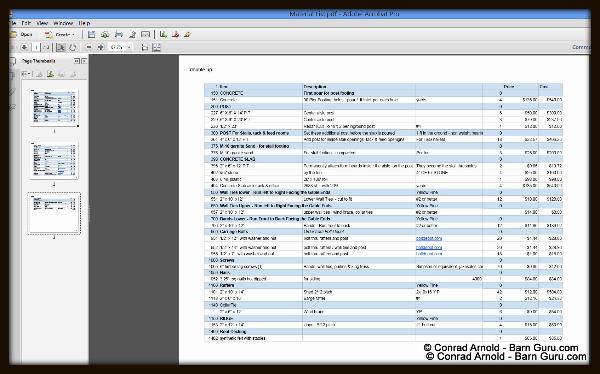Select the second page thumbnail

click(54, 160)
